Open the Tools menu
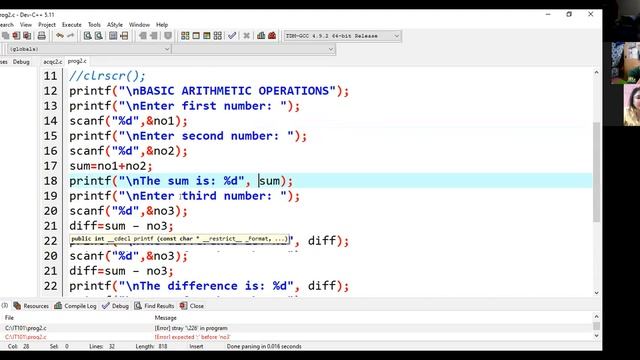This screenshot has width=640, height=360. (94, 24)
